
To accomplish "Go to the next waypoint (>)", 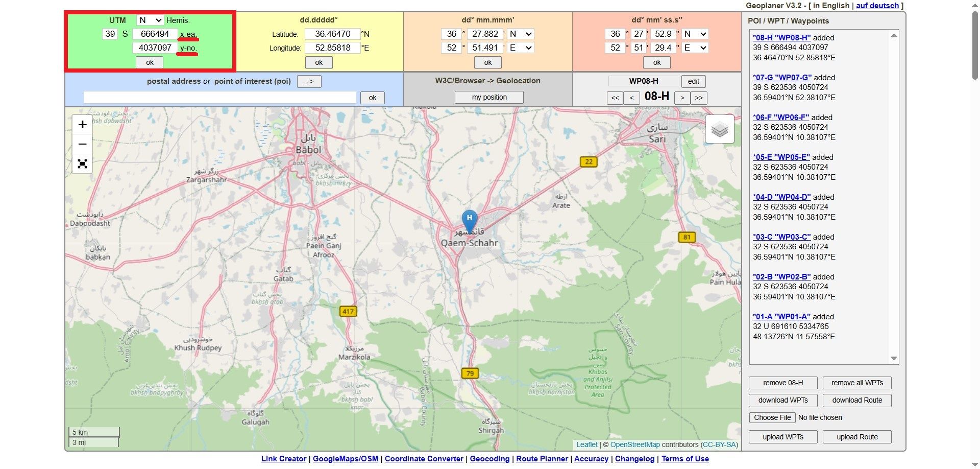I will [682, 98].
